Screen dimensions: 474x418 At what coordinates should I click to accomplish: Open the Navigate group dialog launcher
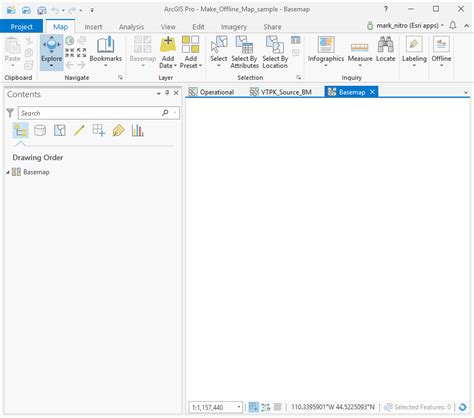click(x=120, y=78)
